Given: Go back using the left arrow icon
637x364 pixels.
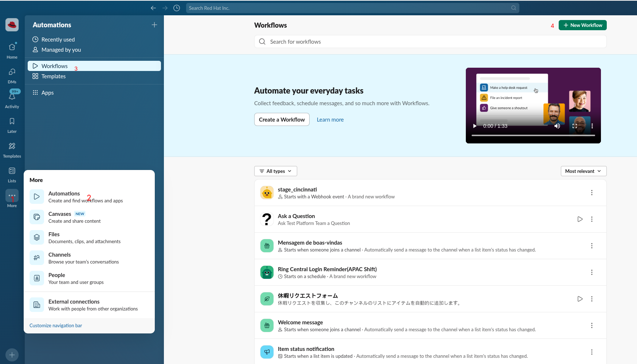Looking at the screenshot, I should coord(153,8).
